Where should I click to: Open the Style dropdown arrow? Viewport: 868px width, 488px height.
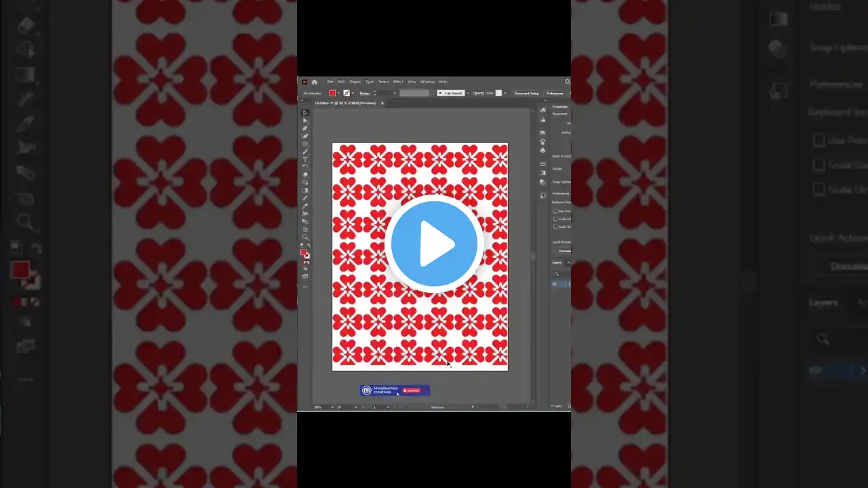[x=505, y=94]
